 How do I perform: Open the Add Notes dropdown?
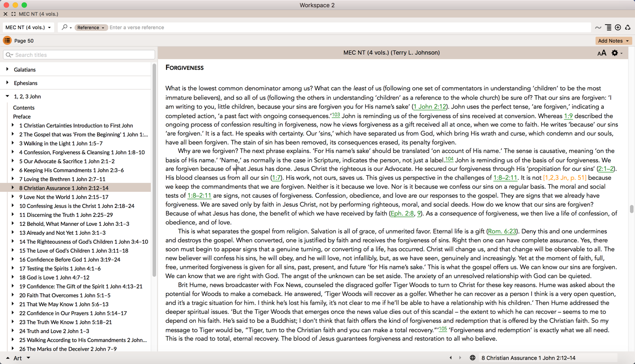tap(614, 41)
